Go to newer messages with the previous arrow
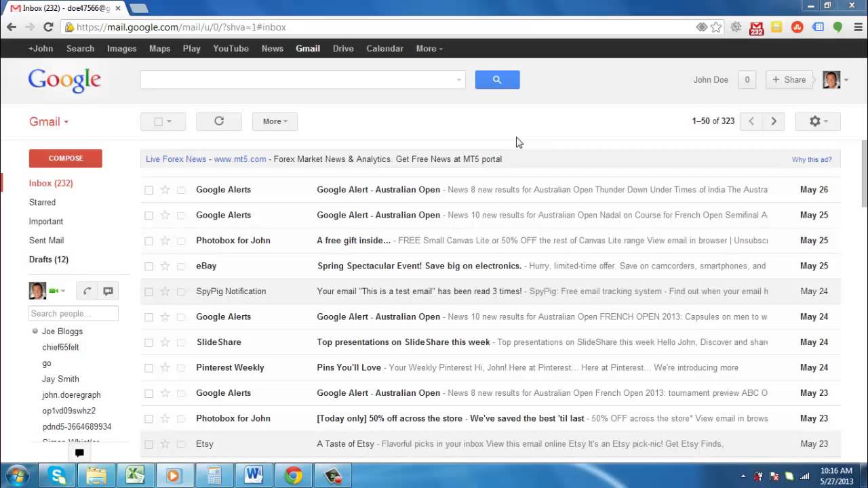The height and width of the screenshot is (488, 868). click(x=751, y=121)
